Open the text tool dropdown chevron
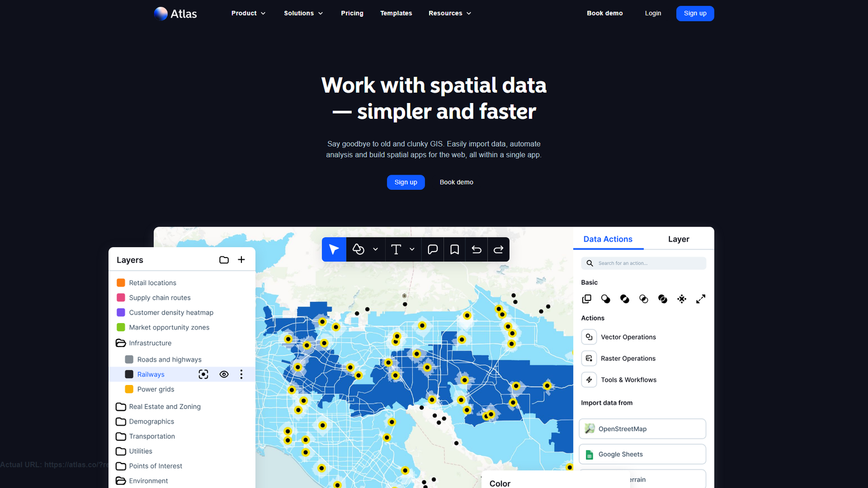 pos(412,249)
